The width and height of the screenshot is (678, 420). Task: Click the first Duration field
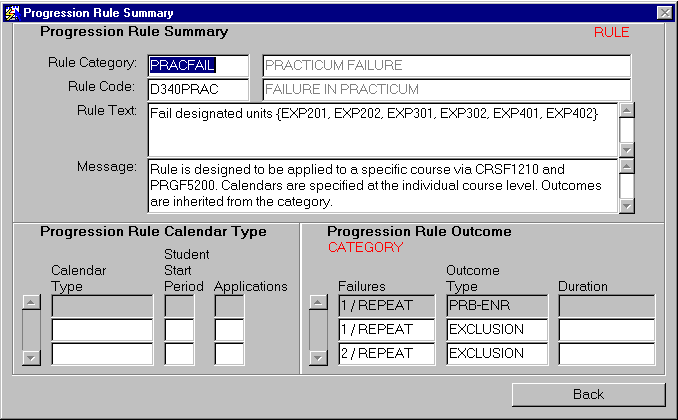(x=606, y=306)
